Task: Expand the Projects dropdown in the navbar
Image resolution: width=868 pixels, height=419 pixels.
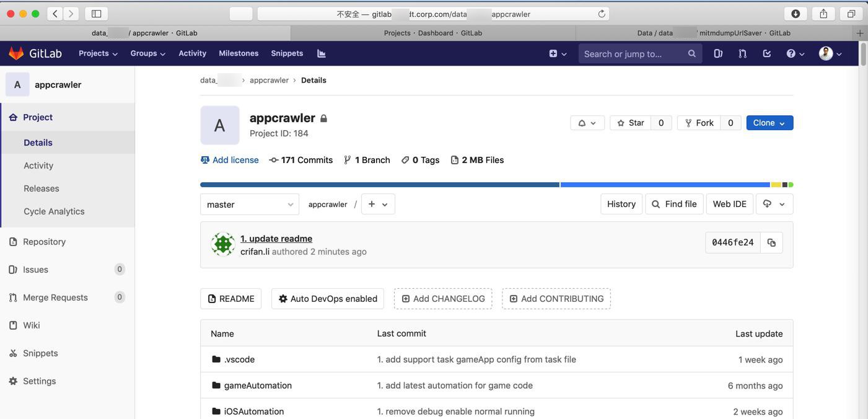Action: 98,53
